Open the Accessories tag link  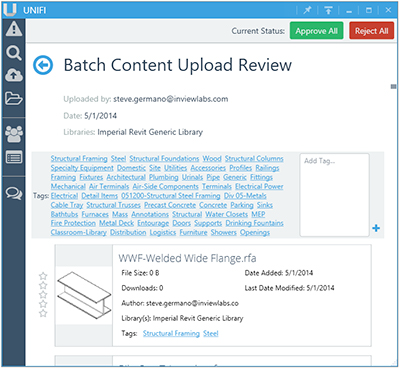click(x=208, y=168)
